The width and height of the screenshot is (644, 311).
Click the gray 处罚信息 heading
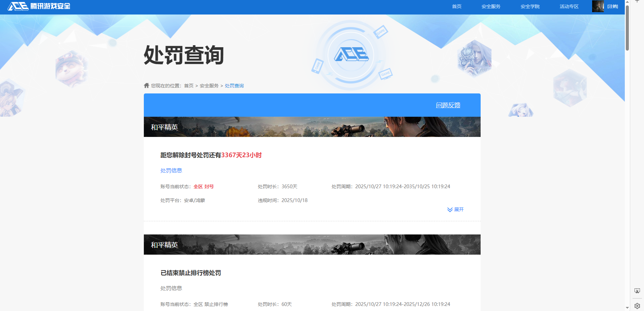coord(171,288)
